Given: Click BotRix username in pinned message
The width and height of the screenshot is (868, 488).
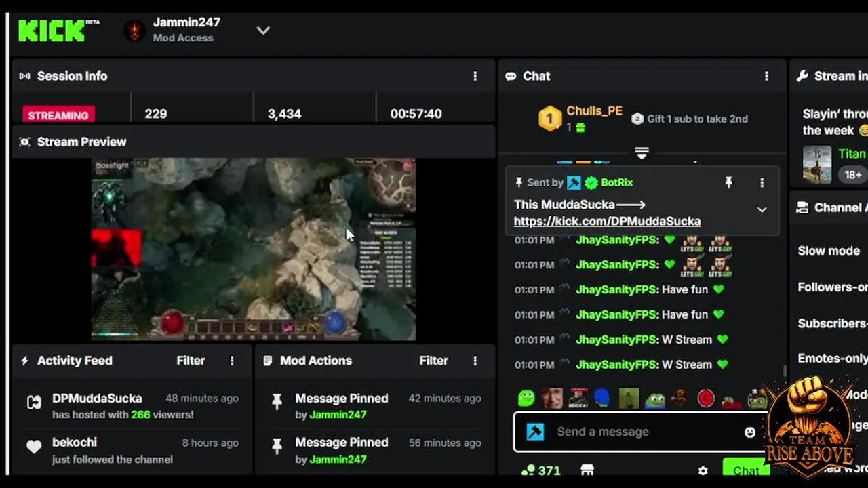Looking at the screenshot, I should pyautogui.click(x=616, y=182).
